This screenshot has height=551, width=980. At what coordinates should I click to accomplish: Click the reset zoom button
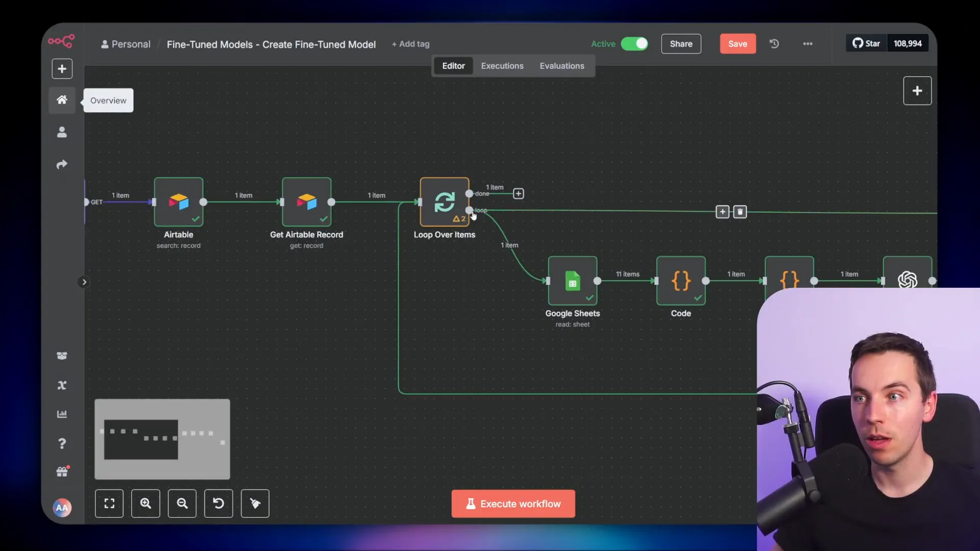coord(218,504)
